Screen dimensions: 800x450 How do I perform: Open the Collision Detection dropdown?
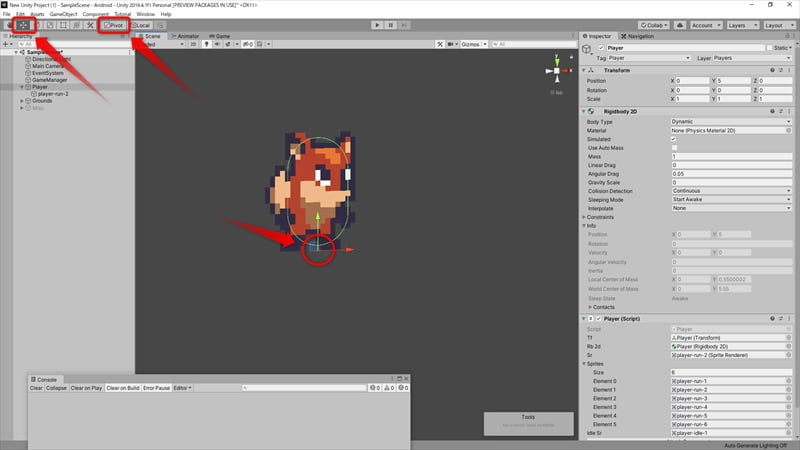click(731, 191)
